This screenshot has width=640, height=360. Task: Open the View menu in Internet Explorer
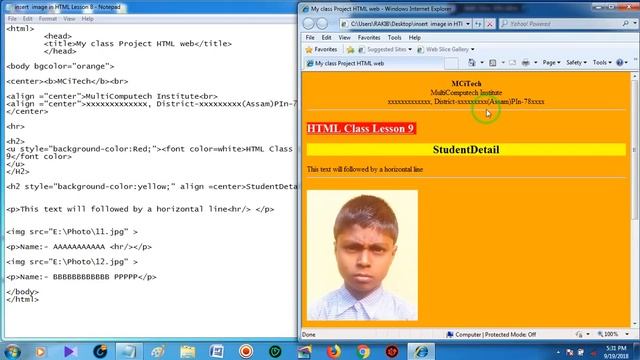344,38
